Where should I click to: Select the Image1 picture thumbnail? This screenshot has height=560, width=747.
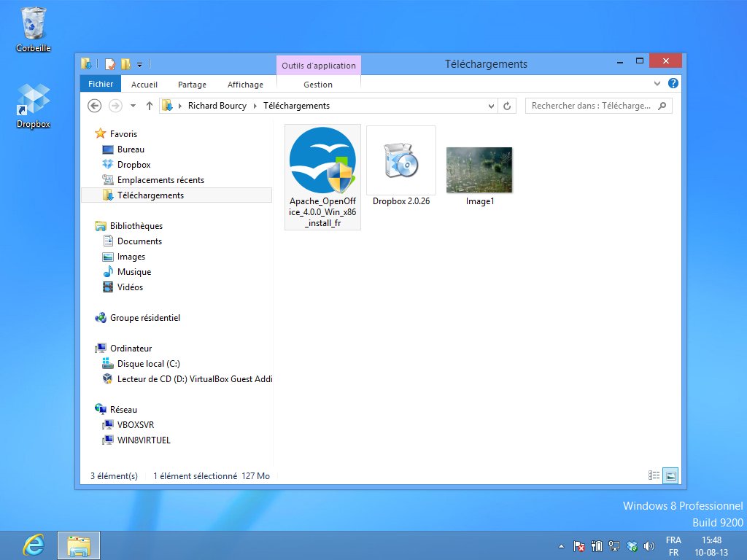(x=479, y=176)
